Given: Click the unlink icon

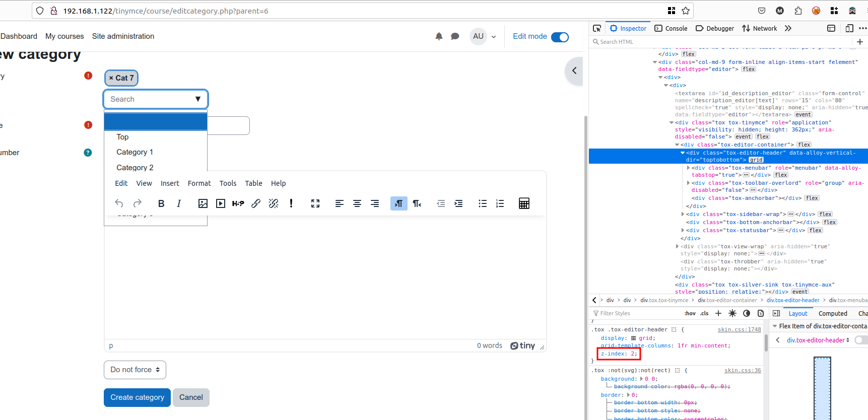Looking at the screenshot, I should click(274, 203).
